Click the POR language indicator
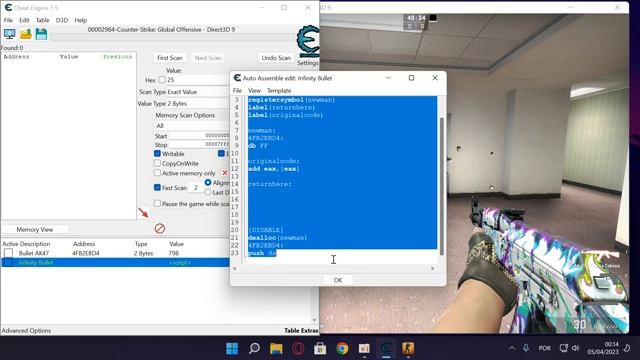The height and width of the screenshot is (360, 640). tap(544, 348)
